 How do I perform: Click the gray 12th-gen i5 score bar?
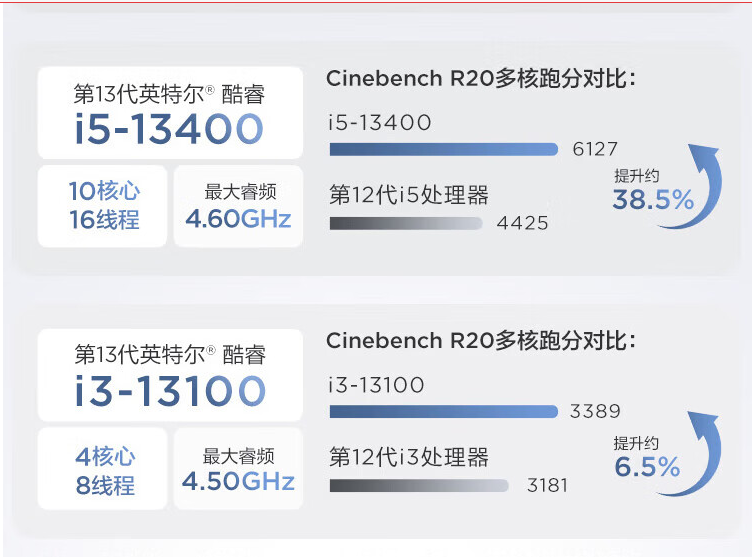405,222
